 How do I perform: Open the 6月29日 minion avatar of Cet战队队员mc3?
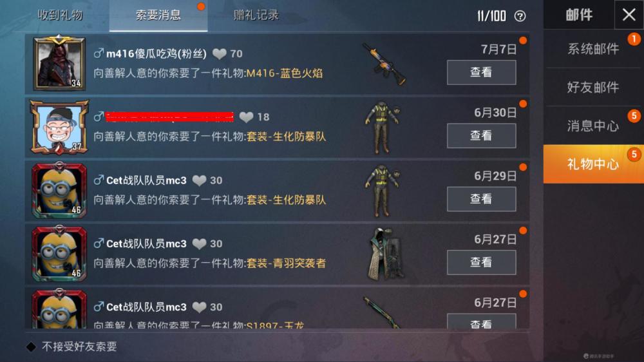click(59, 190)
